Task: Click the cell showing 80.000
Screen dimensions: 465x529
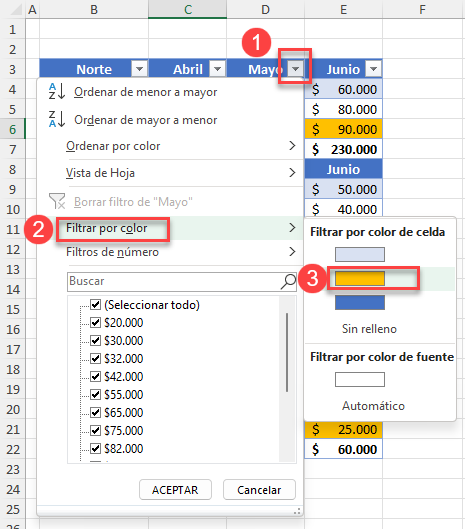Action: (344, 109)
